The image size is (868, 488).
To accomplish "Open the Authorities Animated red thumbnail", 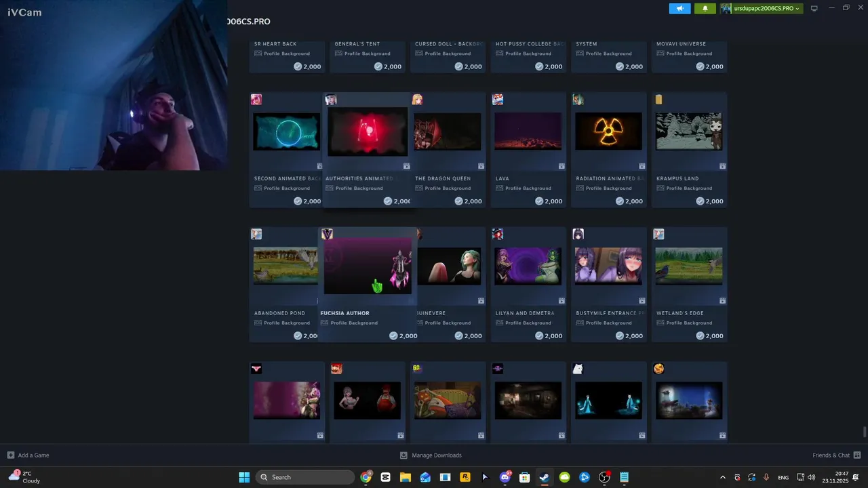I will 368,131.
